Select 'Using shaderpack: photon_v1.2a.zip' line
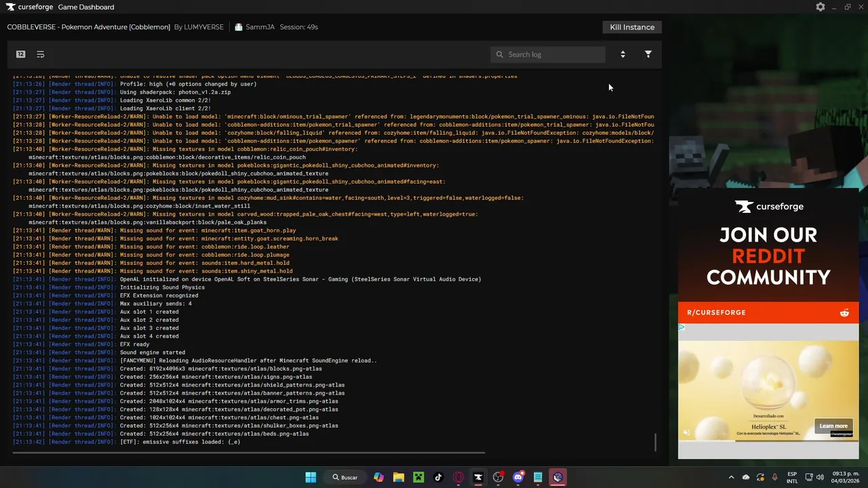The image size is (868, 488). pos(122,92)
